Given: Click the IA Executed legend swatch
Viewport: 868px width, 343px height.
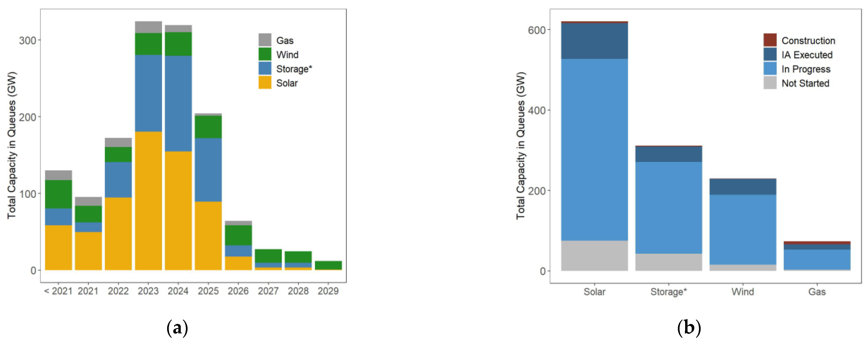Looking at the screenshot, I should click(770, 54).
